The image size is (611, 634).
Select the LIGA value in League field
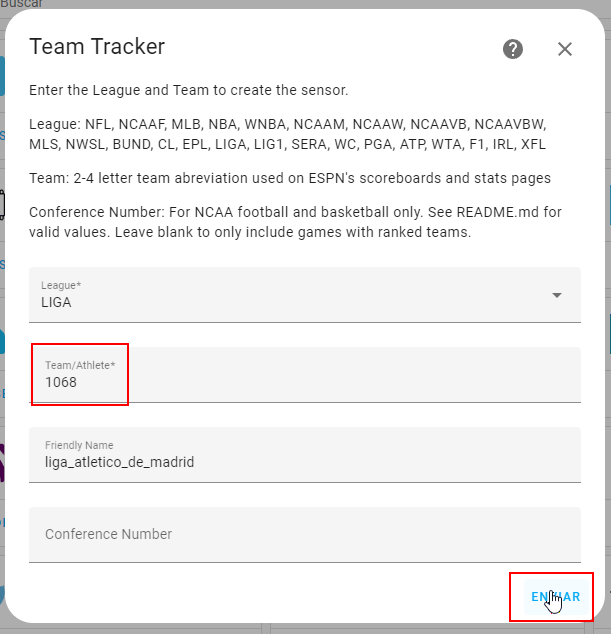click(x=56, y=302)
